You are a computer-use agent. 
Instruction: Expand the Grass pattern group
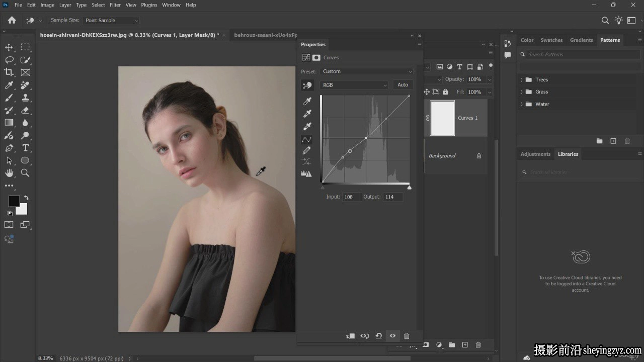pyautogui.click(x=522, y=92)
